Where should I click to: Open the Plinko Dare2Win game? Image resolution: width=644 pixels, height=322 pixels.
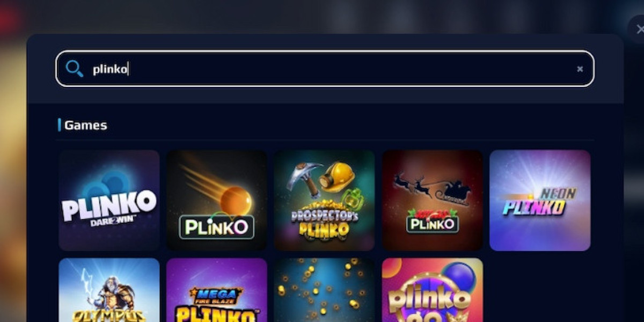tap(109, 200)
